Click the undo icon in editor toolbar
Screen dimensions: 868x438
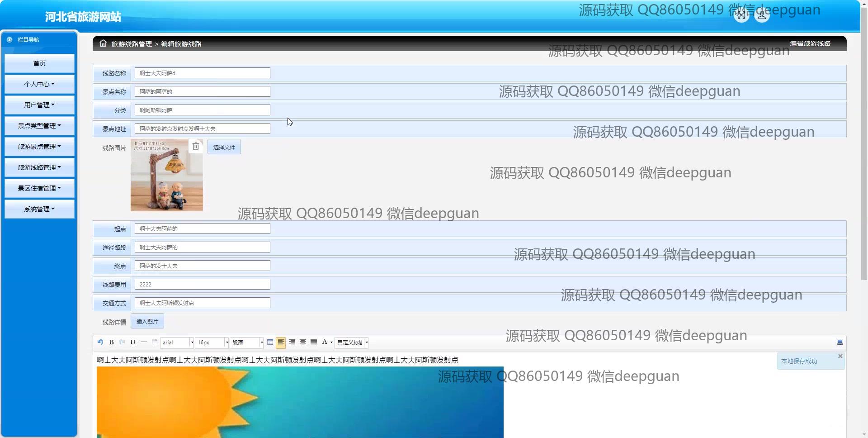[100, 342]
